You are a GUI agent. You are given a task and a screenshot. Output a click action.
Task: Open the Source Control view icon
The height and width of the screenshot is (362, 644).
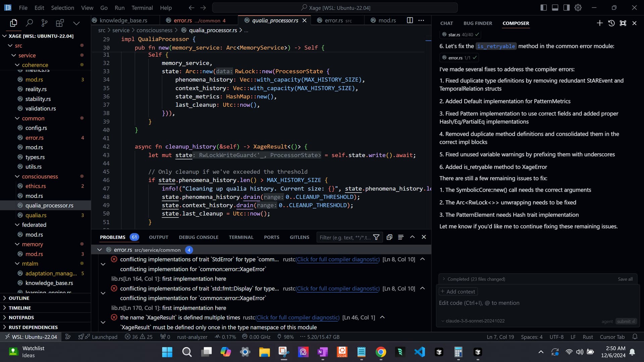(44, 23)
